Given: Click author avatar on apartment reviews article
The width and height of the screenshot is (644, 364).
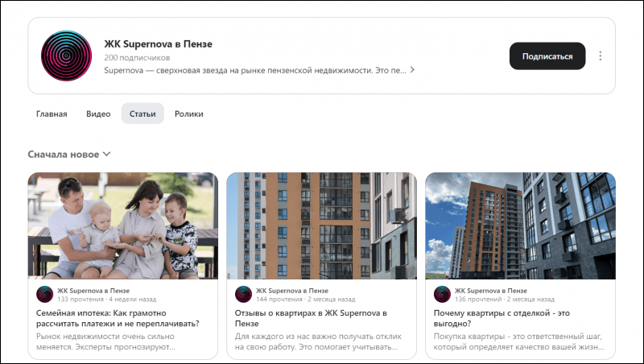Looking at the screenshot, I should point(243,294).
